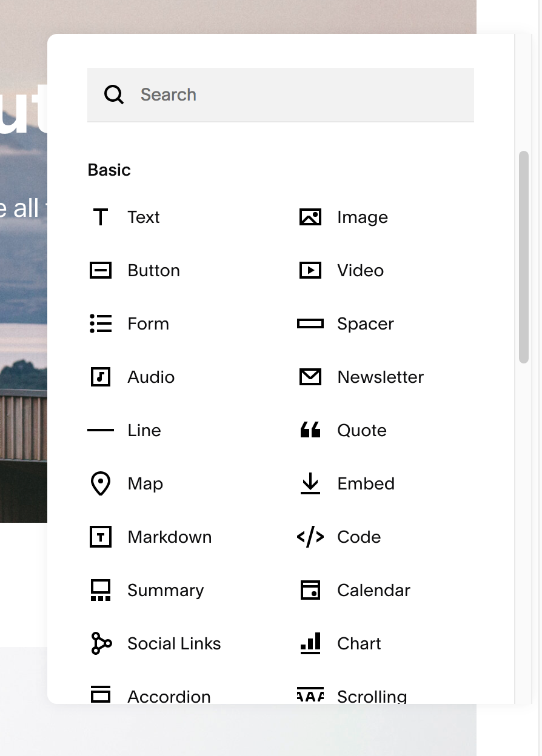Screen dimensions: 542x756
Task: Pick the Form block icon
Action: tap(101, 323)
